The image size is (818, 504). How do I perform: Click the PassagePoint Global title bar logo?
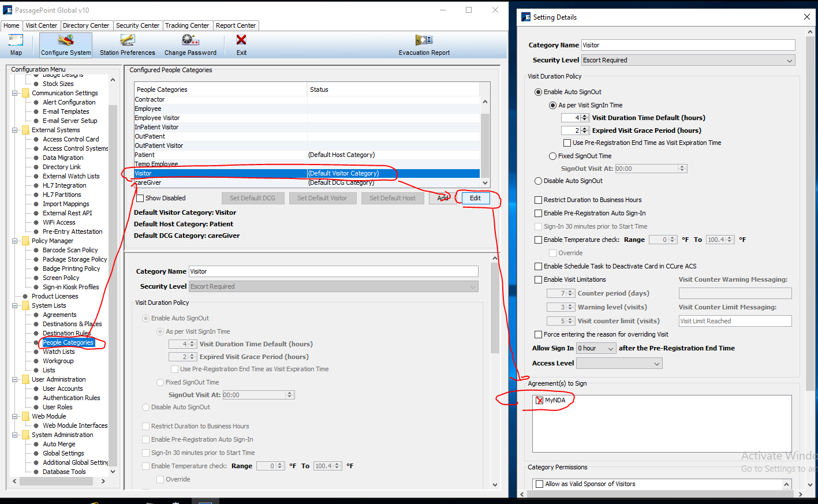tap(8, 10)
